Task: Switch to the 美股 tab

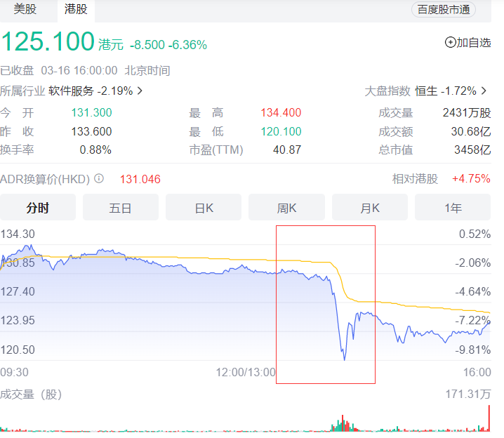Action: [x=25, y=9]
